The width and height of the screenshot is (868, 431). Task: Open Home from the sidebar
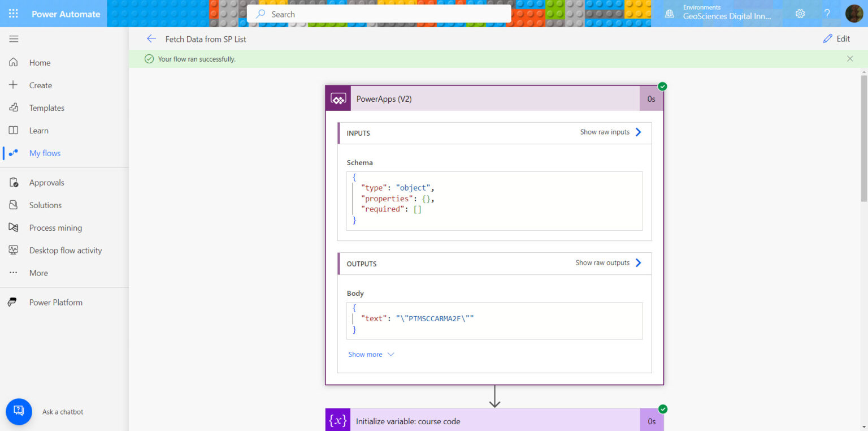(40, 62)
